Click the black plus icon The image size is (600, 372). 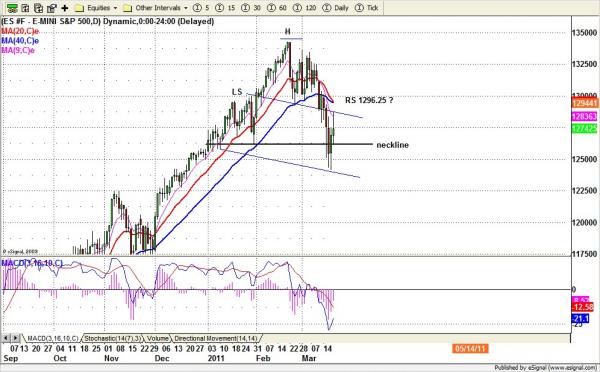[x=65, y=8]
